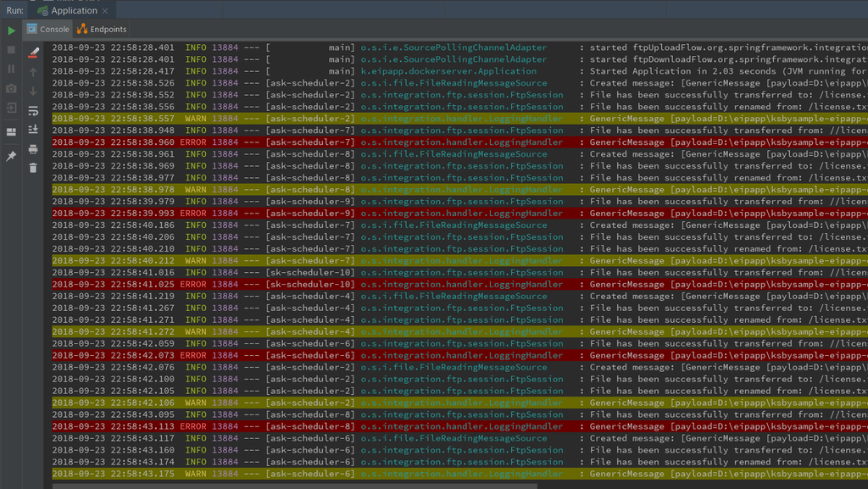Stop the running Application process
Viewport: 868px width, 489px height.
point(11,50)
